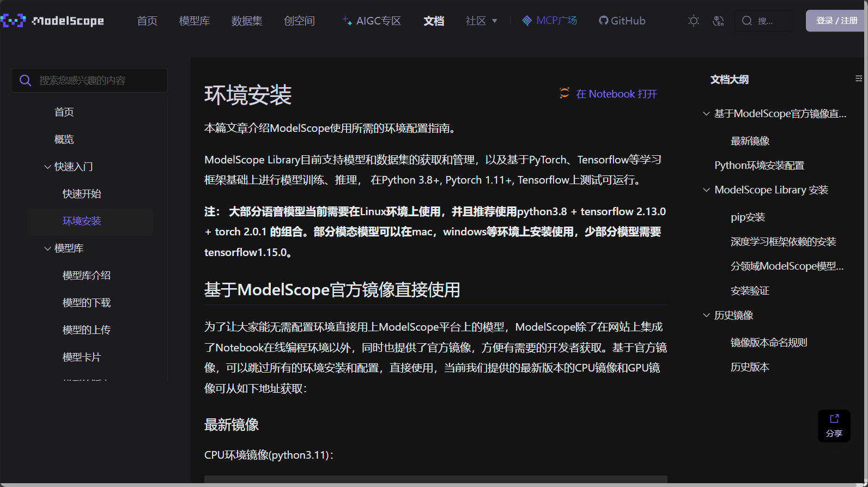868x487 pixels.
Task: Jump to 历史版本 in the outline
Action: pyautogui.click(x=750, y=367)
